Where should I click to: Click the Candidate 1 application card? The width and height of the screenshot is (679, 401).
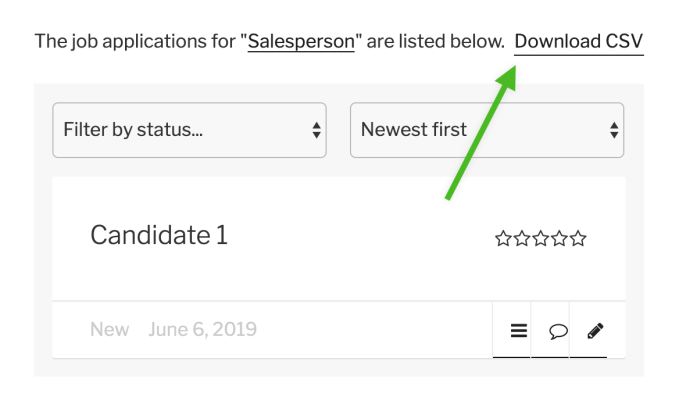[x=339, y=268]
